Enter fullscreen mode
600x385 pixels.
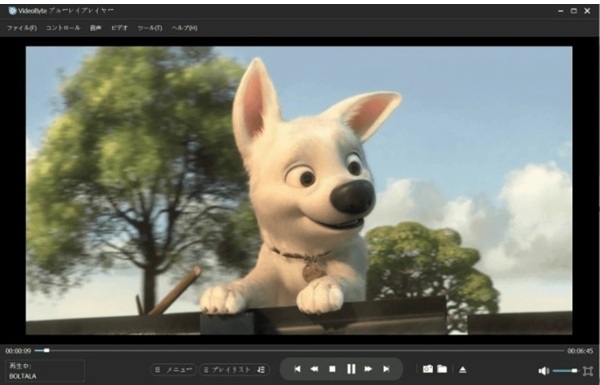[587, 370]
